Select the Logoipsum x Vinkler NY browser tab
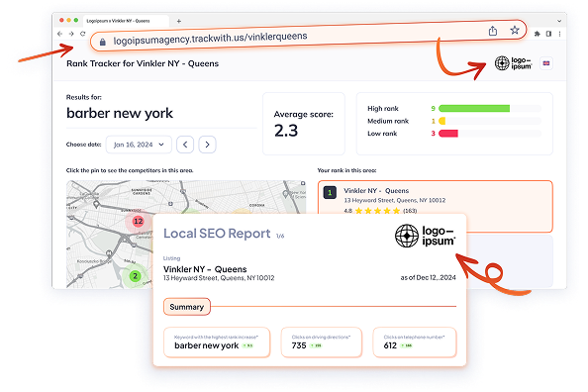 pyautogui.click(x=126, y=21)
